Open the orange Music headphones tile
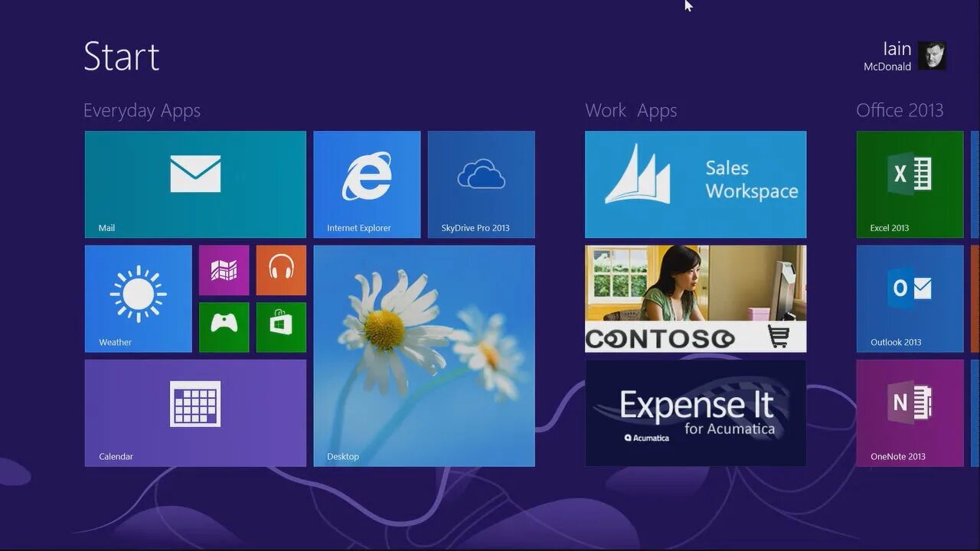 [281, 270]
